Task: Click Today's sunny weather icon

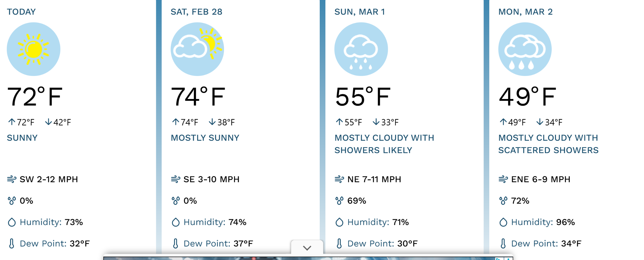Action: (34, 49)
